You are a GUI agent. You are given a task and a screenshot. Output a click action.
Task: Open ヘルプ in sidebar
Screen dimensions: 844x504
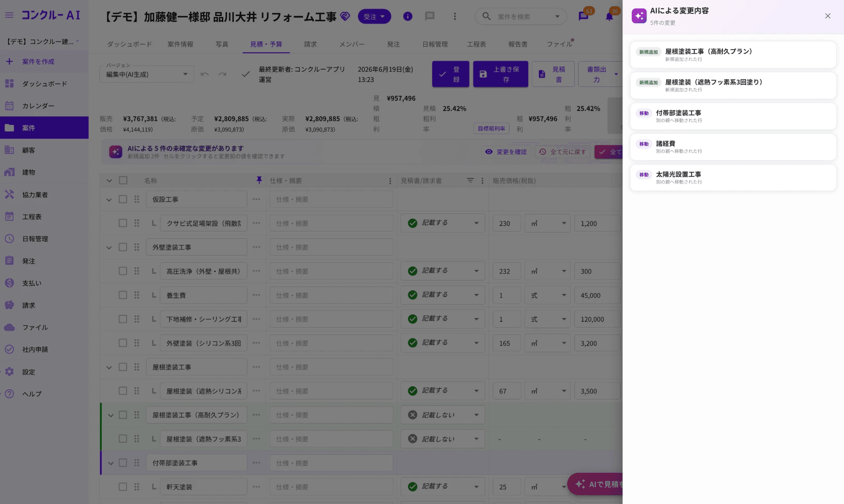44,393
